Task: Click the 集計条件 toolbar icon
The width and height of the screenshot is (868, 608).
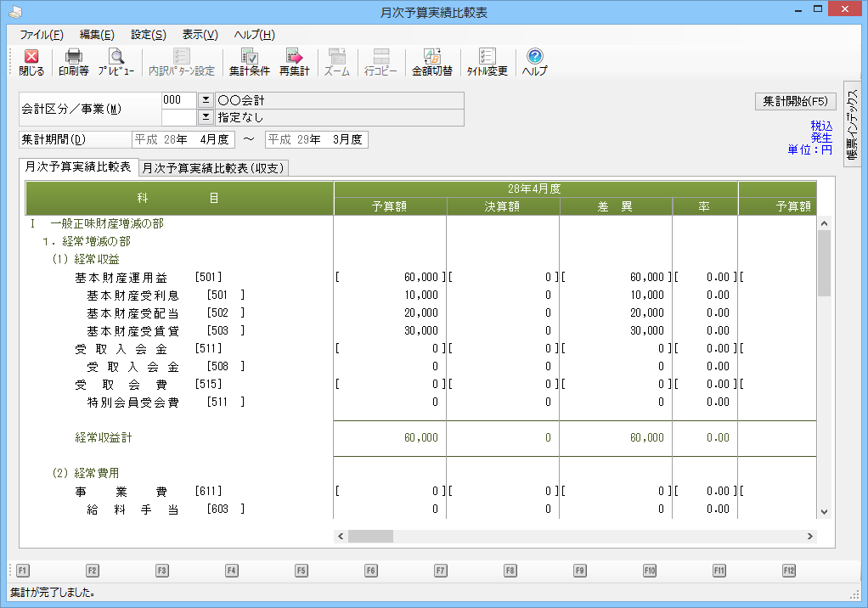Action: click(249, 57)
